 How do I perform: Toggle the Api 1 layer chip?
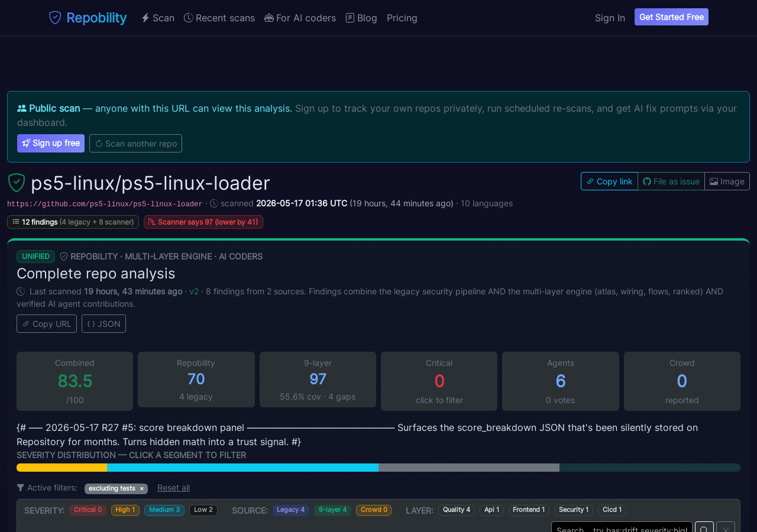492,510
